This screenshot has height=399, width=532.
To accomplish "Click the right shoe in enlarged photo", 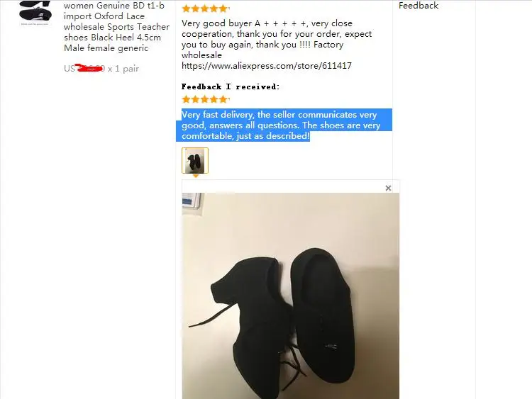I will coord(322,315).
